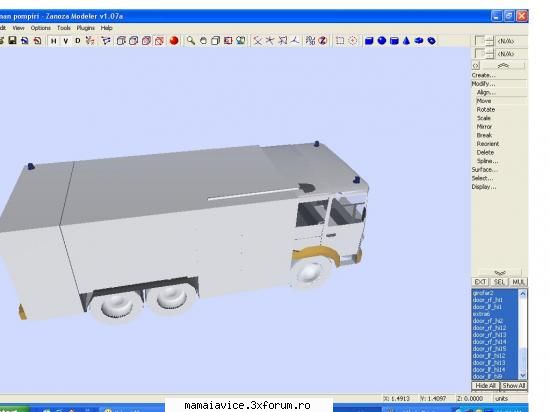This screenshot has width=550, height=412.
Task: Open the Help menu
Action: tap(106, 28)
